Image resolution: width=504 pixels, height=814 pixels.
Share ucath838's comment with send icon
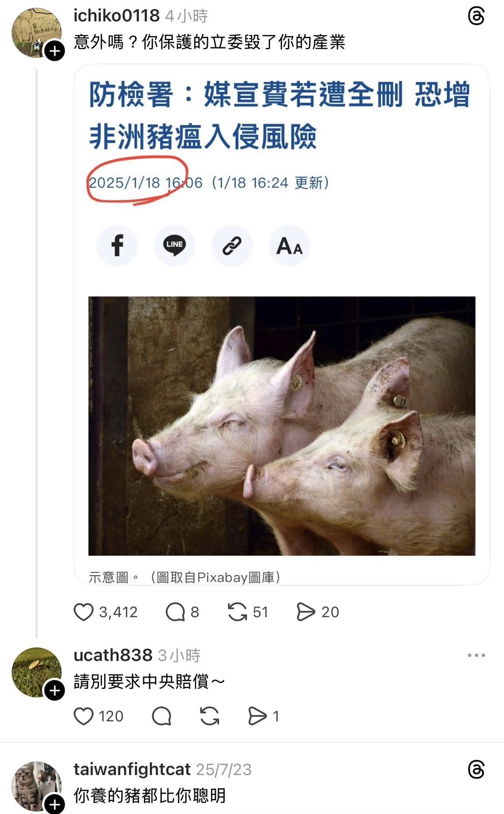[257, 716]
